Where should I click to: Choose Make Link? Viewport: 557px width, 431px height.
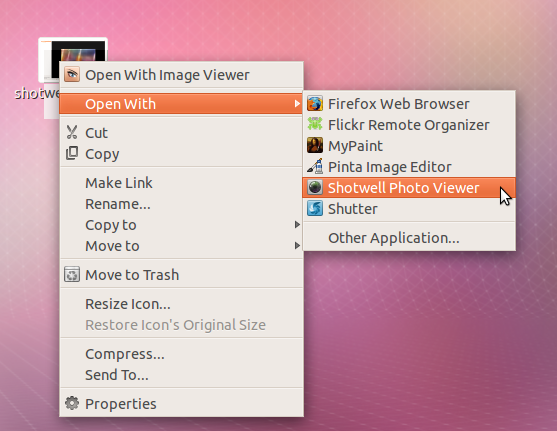181,183
